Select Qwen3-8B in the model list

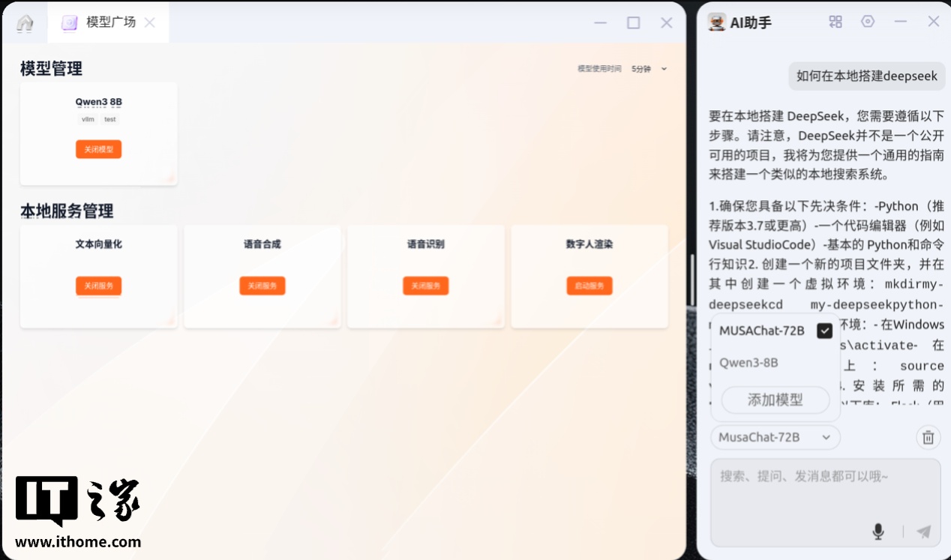pos(748,363)
